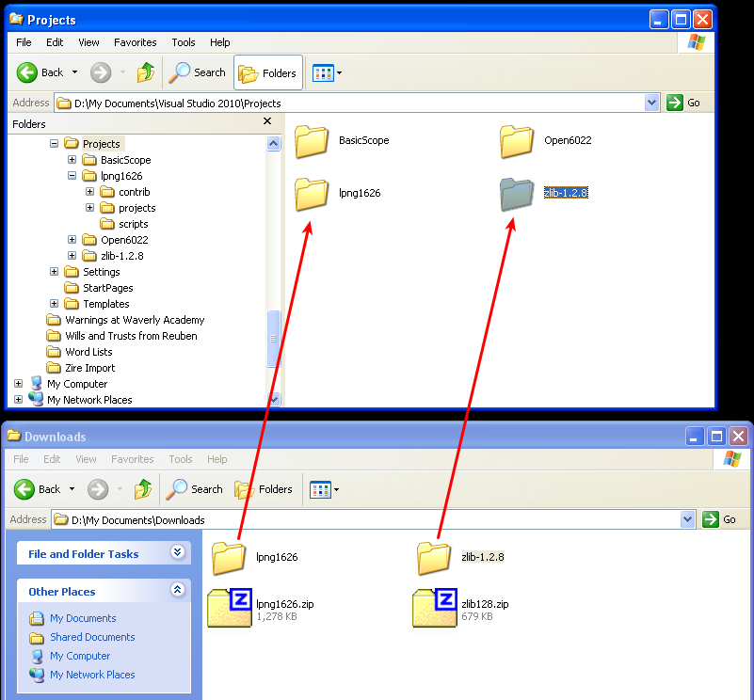Screen dimensions: 754x700
Task: Expand projects subfolder node in tree
Action: point(90,207)
